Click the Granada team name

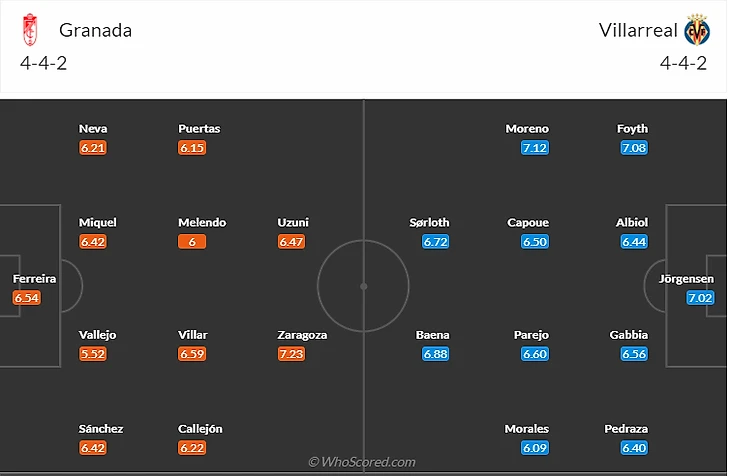click(x=95, y=30)
